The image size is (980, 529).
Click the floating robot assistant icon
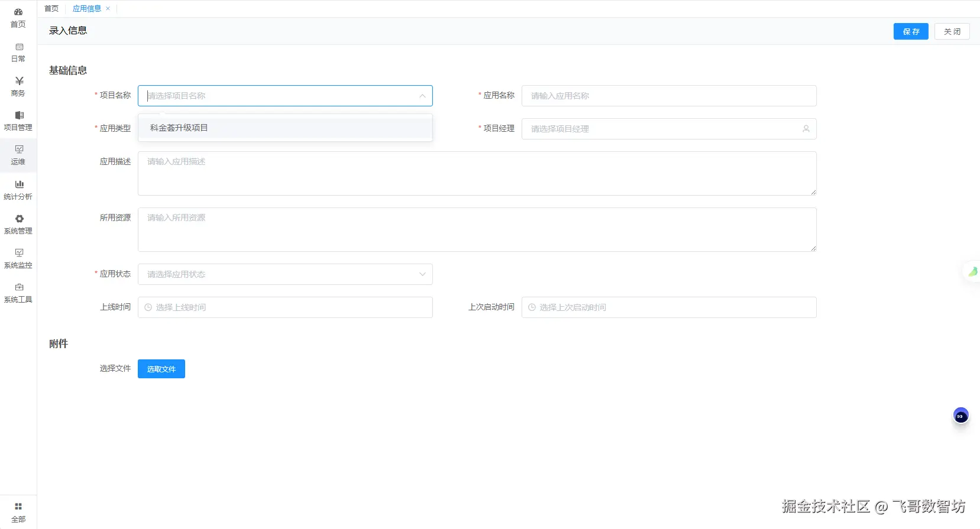960,416
